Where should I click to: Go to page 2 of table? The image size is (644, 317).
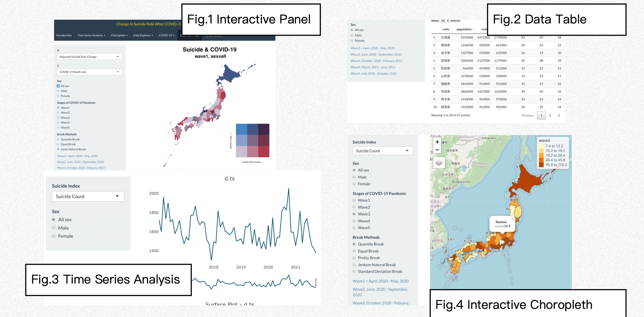(x=550, y=115)
